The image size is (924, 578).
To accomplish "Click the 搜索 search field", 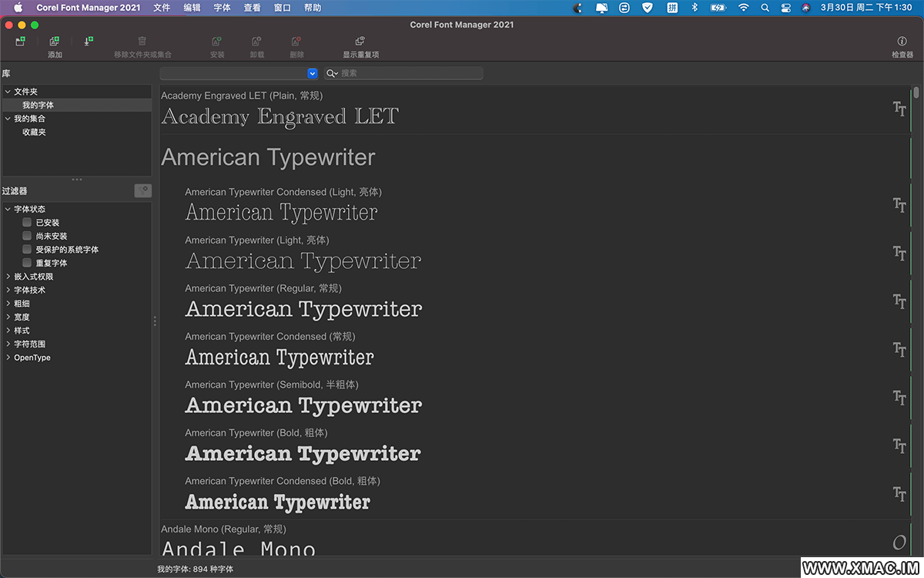I will click(x=403, y=73).
